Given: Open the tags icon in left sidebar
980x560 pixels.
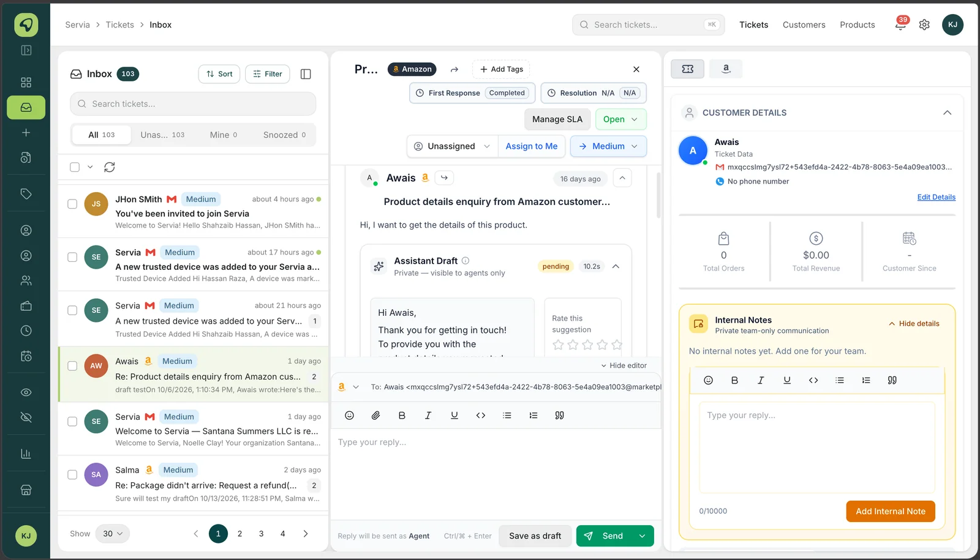Looking at the screenshot, I should (x=26, y=194).
